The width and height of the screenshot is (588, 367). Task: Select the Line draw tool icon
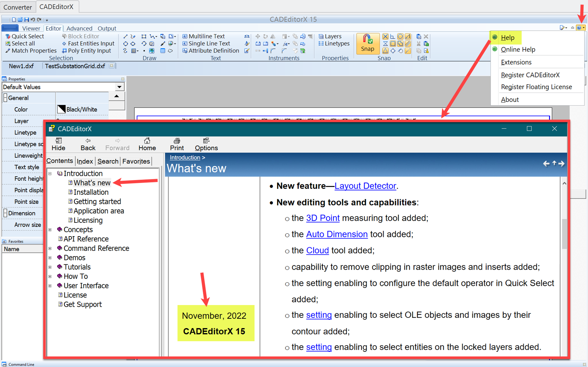pyautogui.click(x=125, y=36)
